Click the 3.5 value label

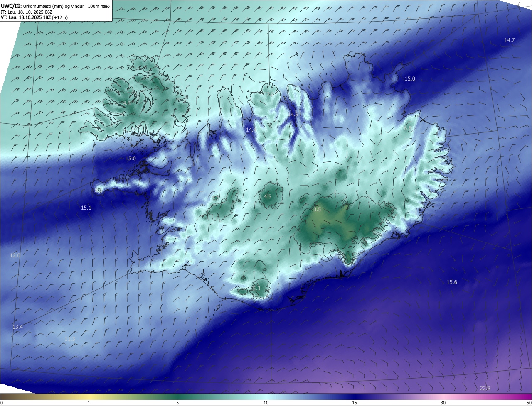(317, 210)
